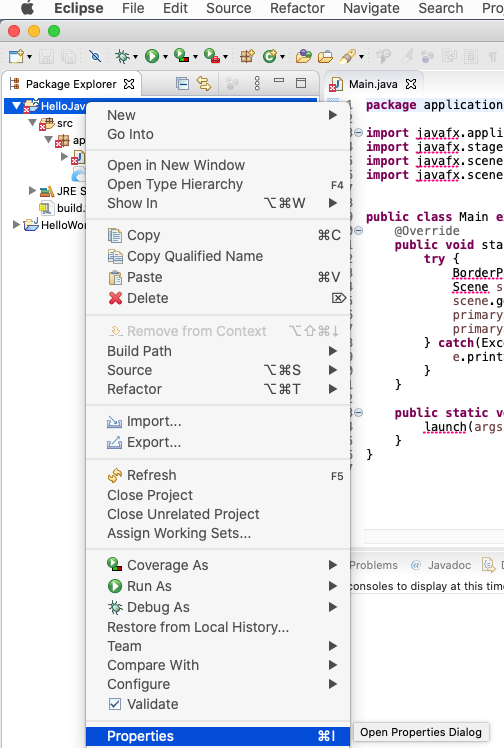
Task: Open the New submenu in context menu
Action: [x=217, y=115]
